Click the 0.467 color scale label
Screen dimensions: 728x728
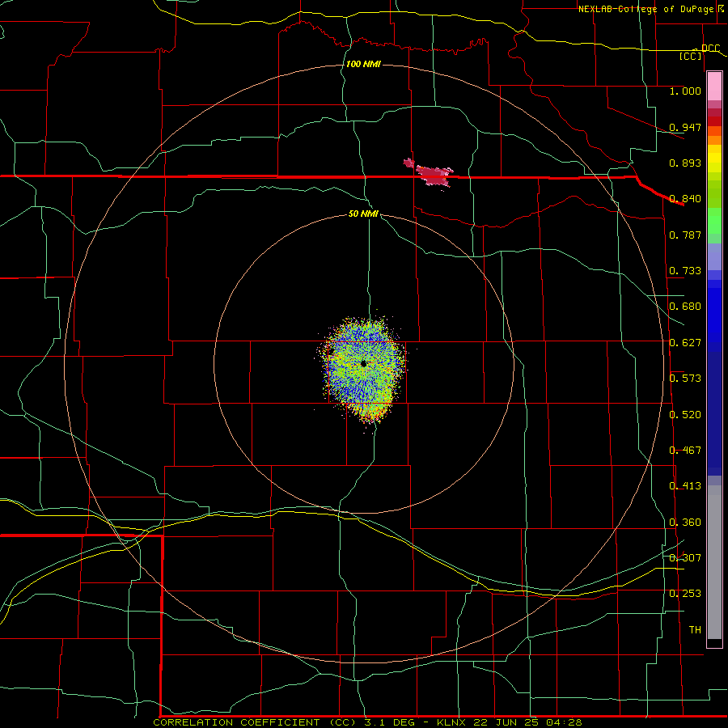685,451
